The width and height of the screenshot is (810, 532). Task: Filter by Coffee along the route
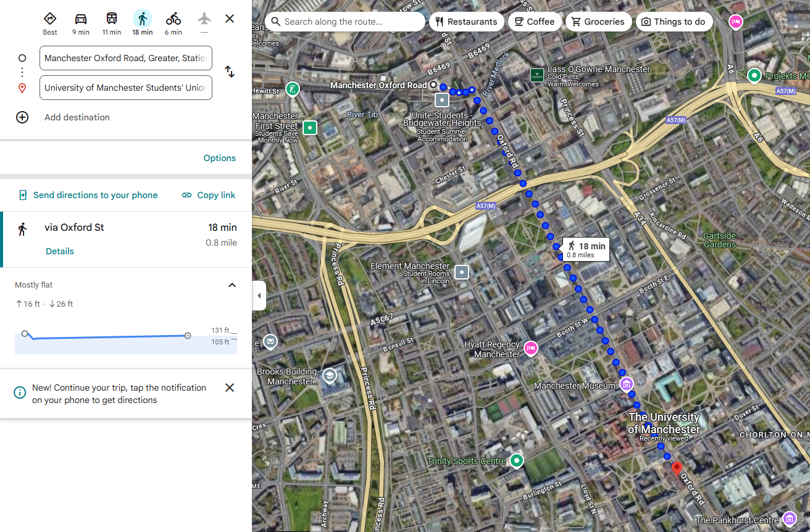click(535, 22)
